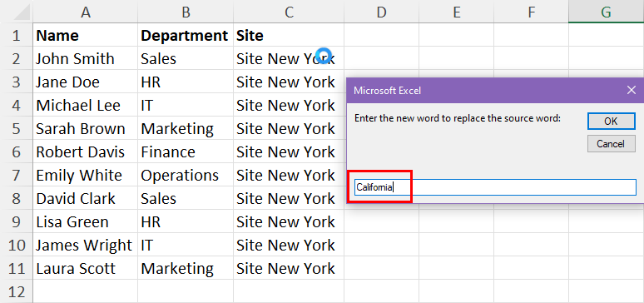
Task: Select column D header
Action: click(x=382, y=12)
